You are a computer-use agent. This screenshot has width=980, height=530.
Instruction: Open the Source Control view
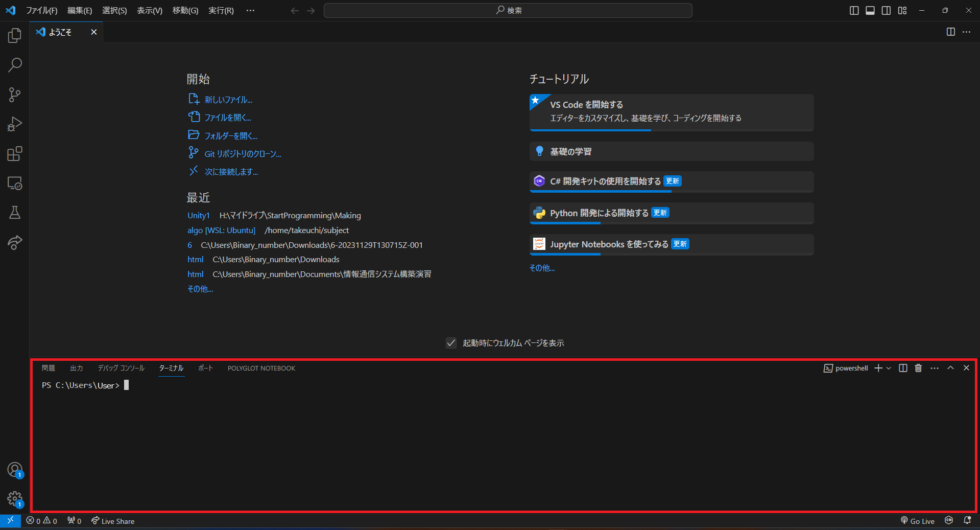click(14, 95)
